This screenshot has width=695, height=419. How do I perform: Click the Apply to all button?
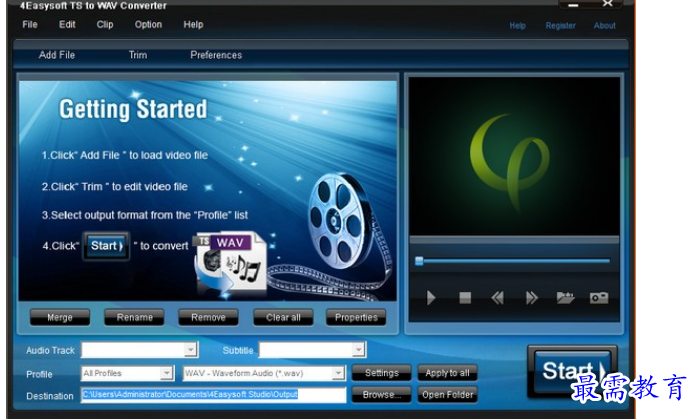coord(447,373)
